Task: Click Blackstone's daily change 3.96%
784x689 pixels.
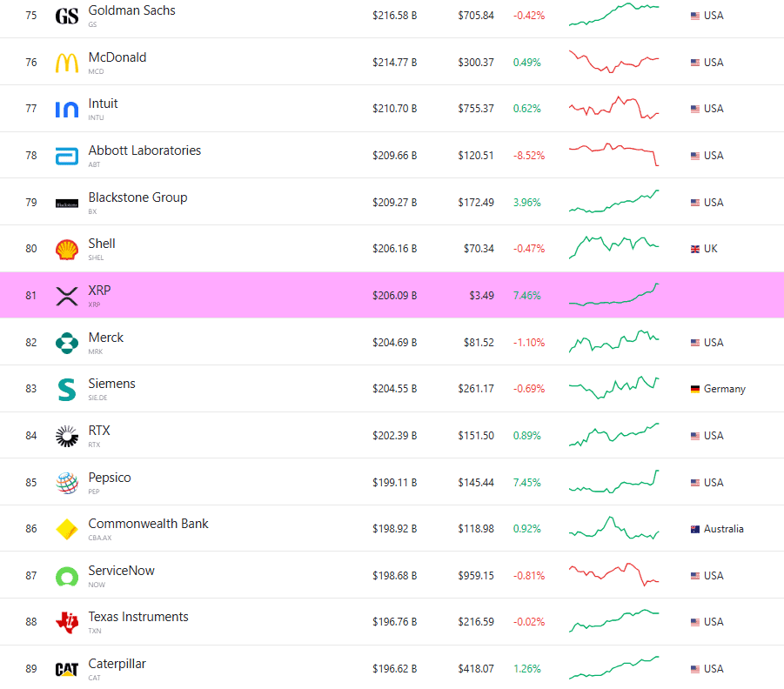Action: (527, 203)
